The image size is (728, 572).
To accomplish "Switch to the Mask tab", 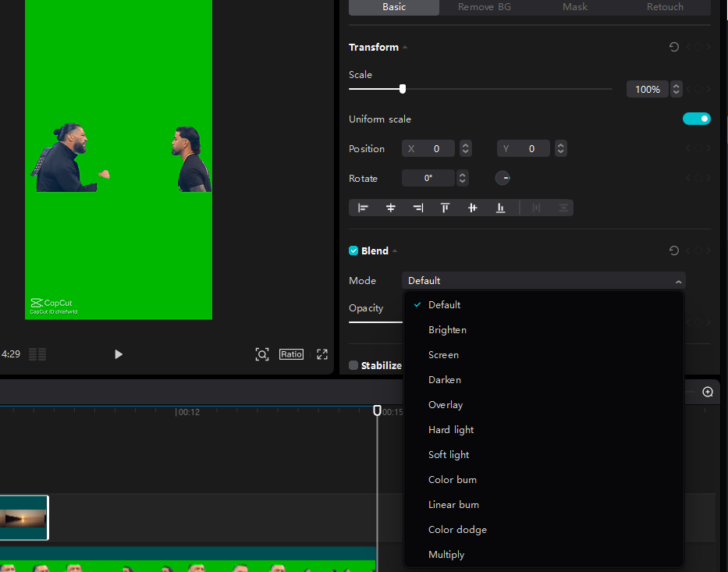I will click(574, 7).
